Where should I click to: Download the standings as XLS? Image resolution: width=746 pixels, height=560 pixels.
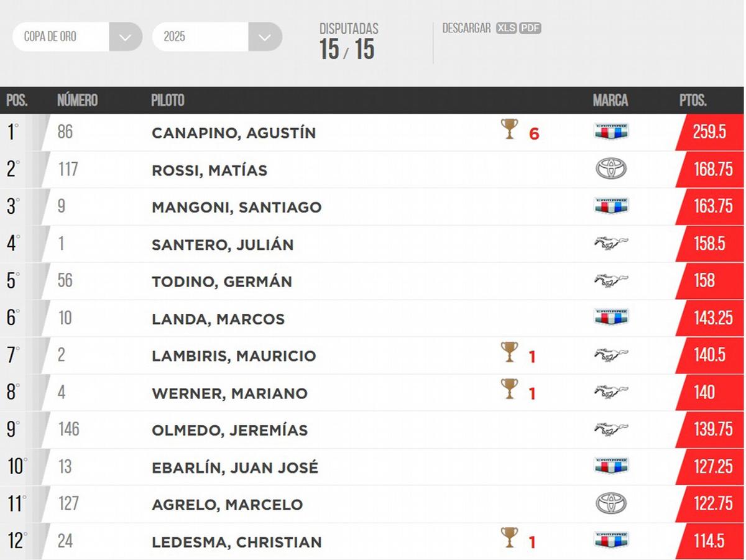pos(506,28)
